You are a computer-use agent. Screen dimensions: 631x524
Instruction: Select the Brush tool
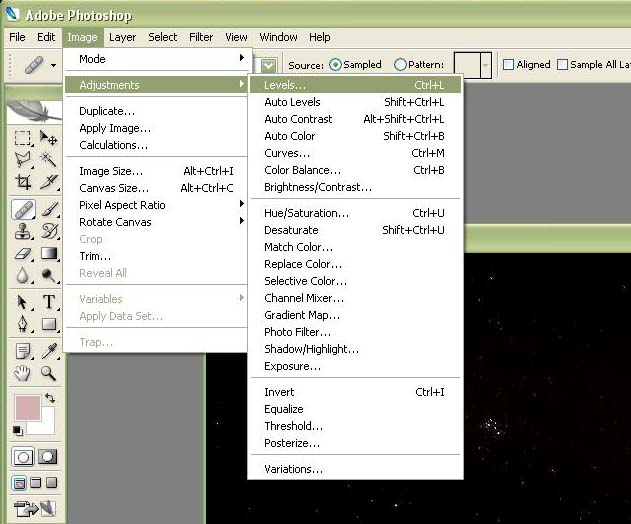point(49,209)
